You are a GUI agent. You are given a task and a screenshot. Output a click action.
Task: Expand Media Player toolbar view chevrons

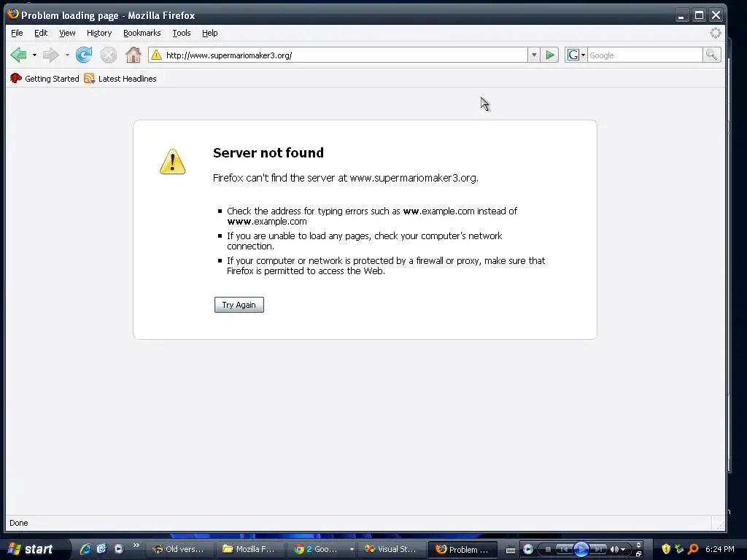point(638,545)
